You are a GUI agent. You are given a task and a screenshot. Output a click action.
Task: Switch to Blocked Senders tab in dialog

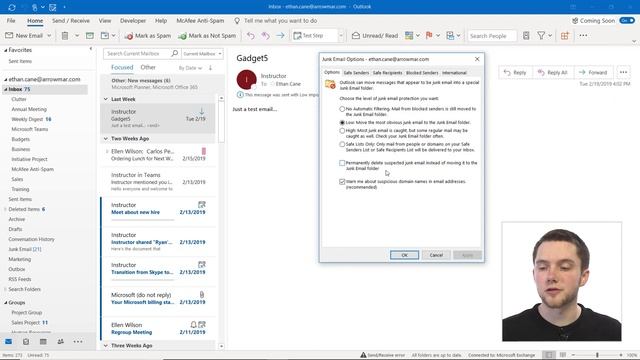(x=422, y=73)
